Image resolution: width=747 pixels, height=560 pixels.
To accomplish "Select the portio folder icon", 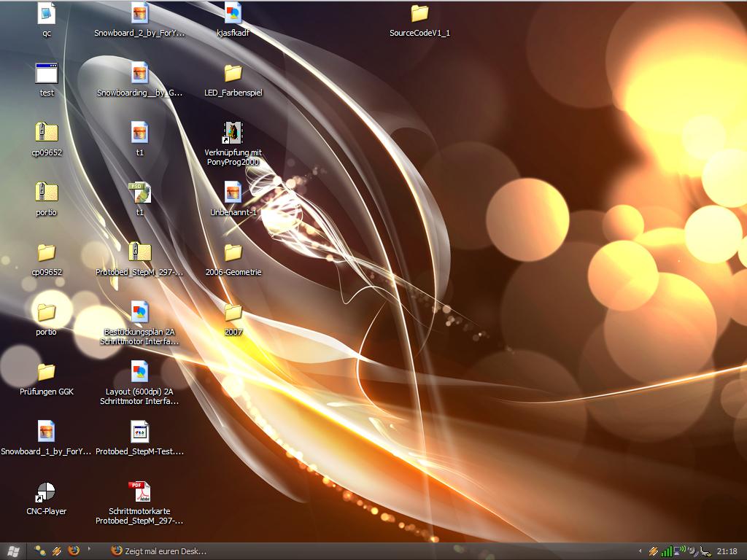I will 46,313.
